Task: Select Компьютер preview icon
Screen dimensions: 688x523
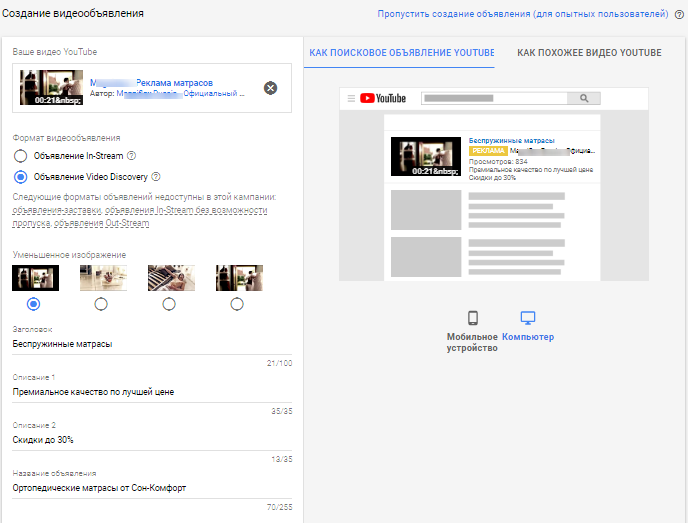Action: (528, 318)
